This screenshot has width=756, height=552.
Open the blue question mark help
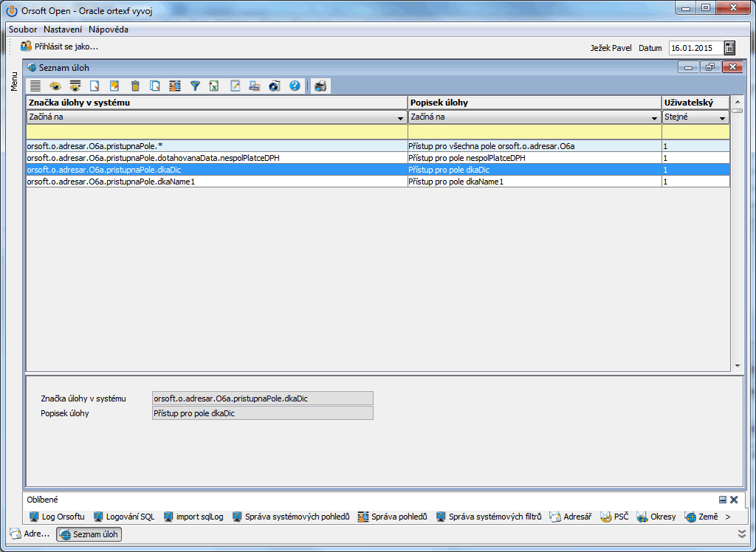pos(295,86)
